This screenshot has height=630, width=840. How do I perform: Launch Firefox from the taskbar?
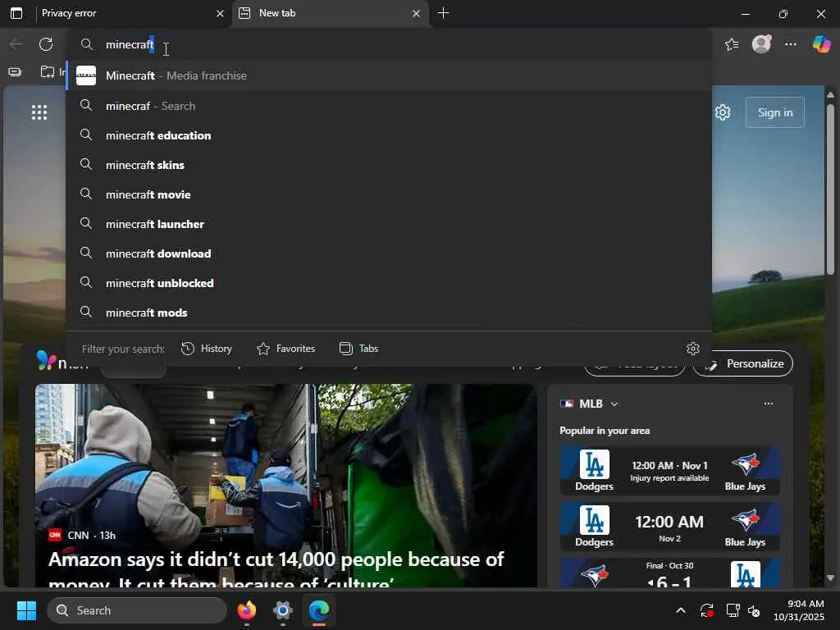coord(247,610)
